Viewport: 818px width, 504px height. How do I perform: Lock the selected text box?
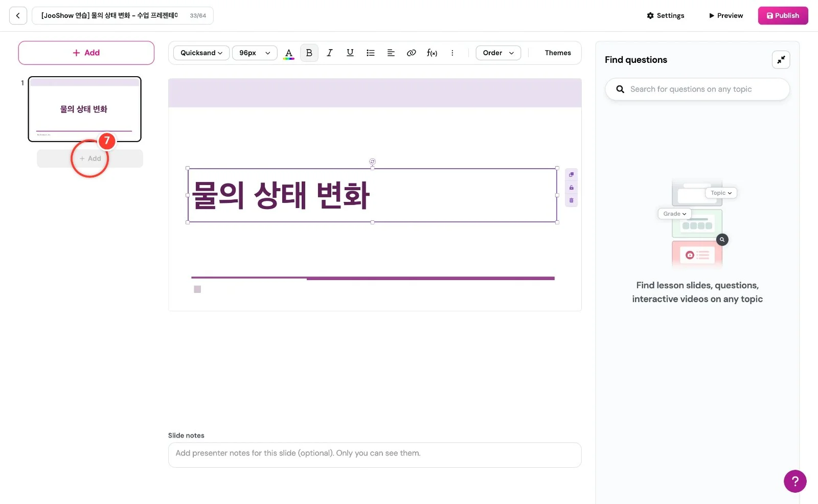[572, 188]
